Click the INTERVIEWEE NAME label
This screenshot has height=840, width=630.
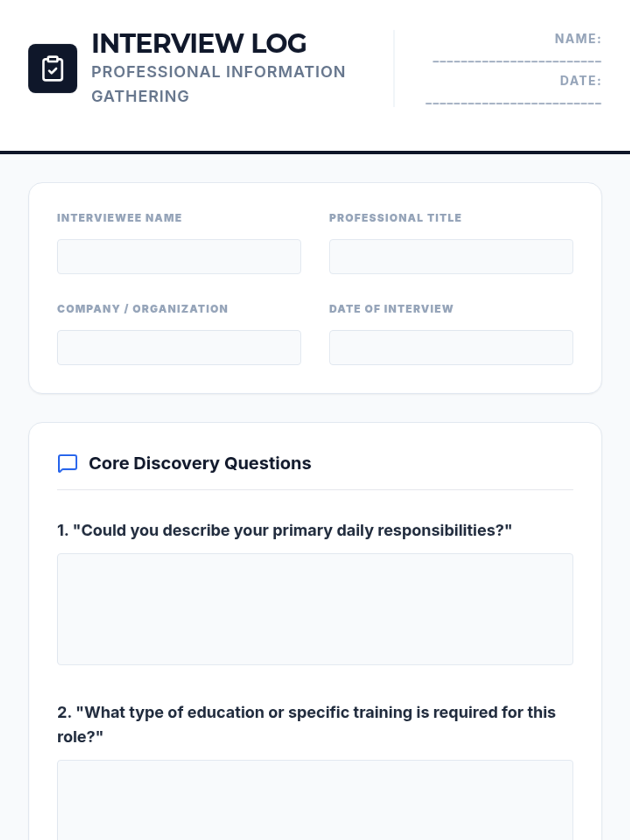[x=119, y=218]
